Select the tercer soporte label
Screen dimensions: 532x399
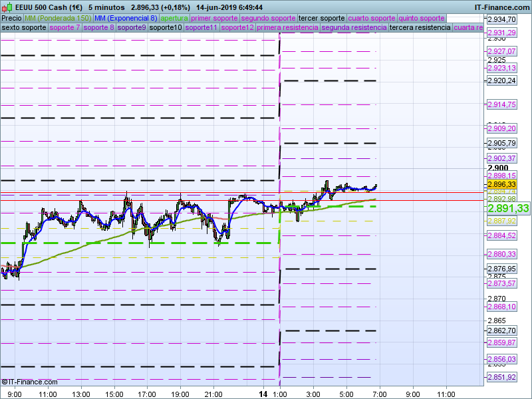tap(321, 18)
